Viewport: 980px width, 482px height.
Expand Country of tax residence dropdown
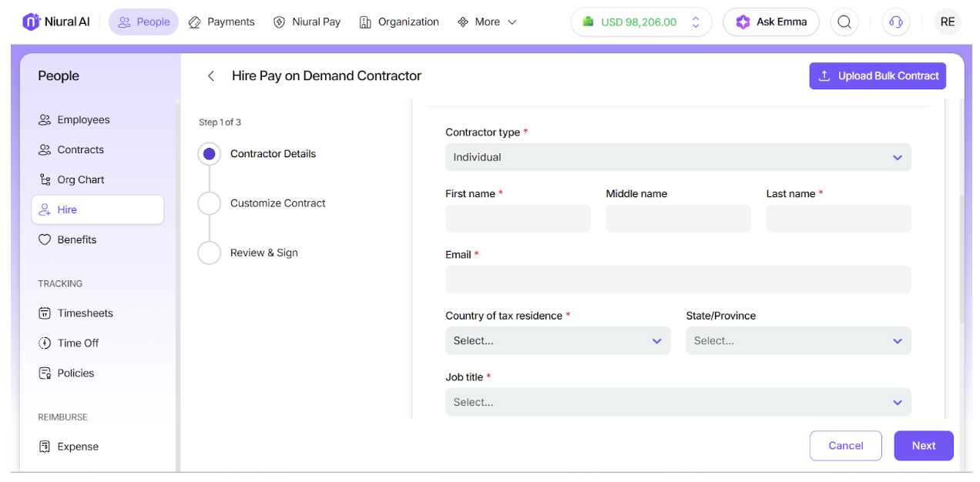(558, 340)
